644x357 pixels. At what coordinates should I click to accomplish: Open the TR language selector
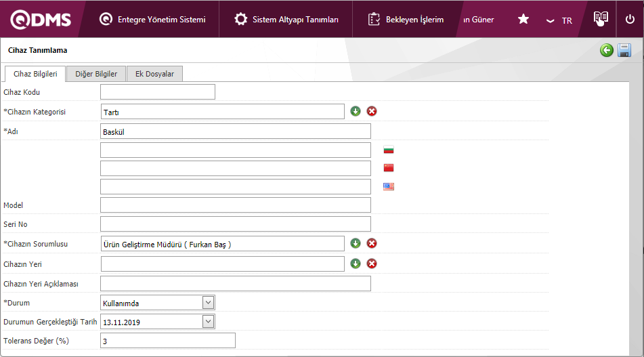559,20
